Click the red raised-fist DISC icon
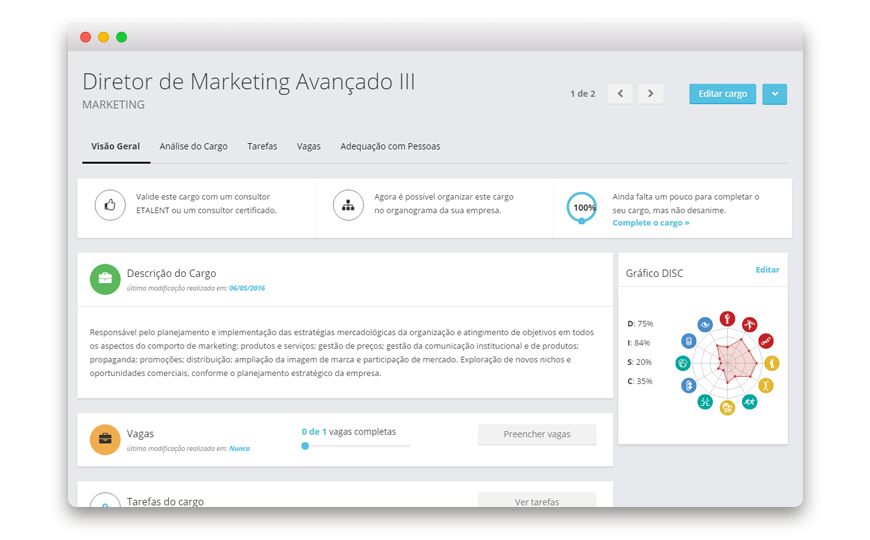Viewport: 870px width, 540px height. (x=727, y=319)
